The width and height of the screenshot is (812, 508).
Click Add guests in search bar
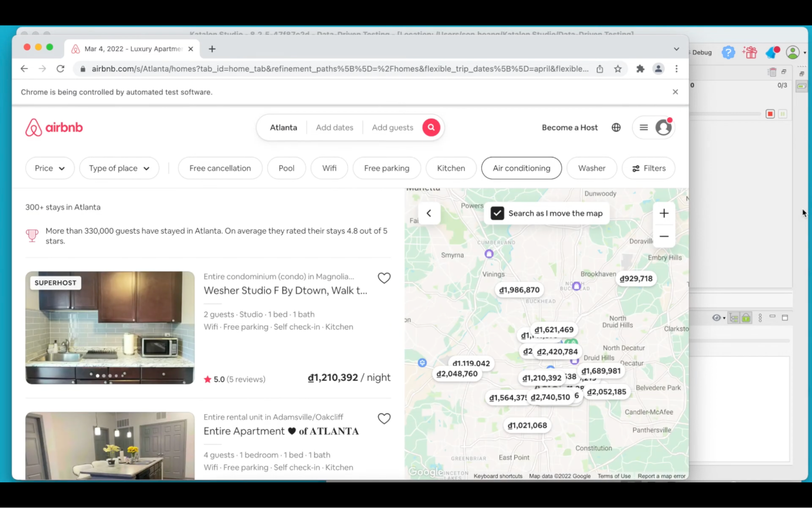pyautogui.click(x=392, y=128)
